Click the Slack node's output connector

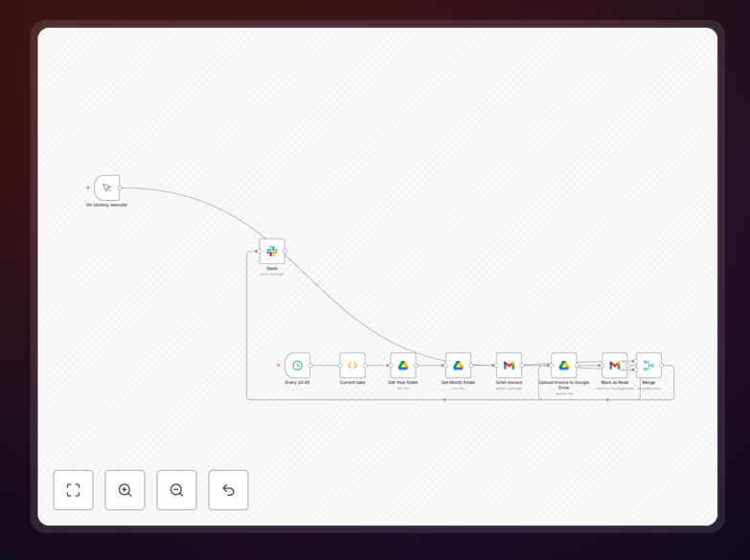[285, 251]
